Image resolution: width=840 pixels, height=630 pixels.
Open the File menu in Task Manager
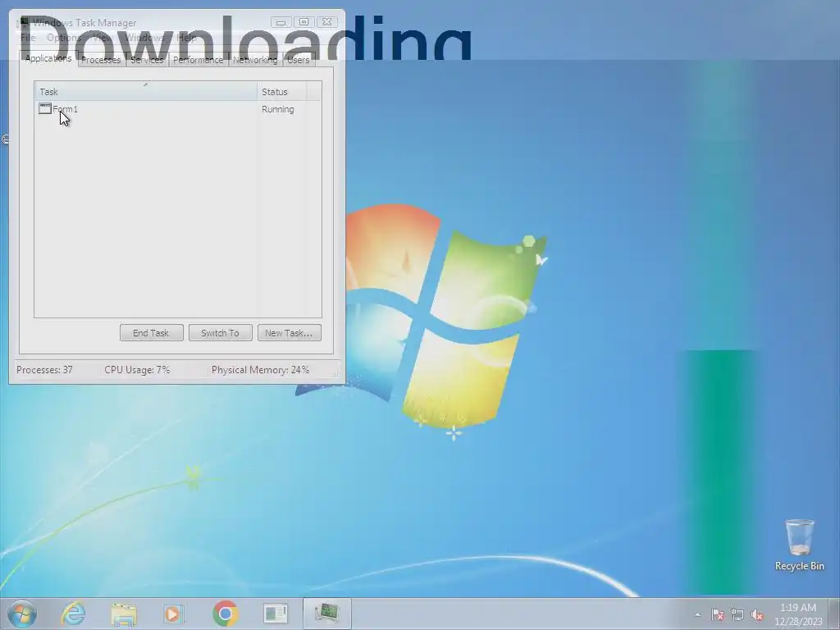click(x=28, y=38)
